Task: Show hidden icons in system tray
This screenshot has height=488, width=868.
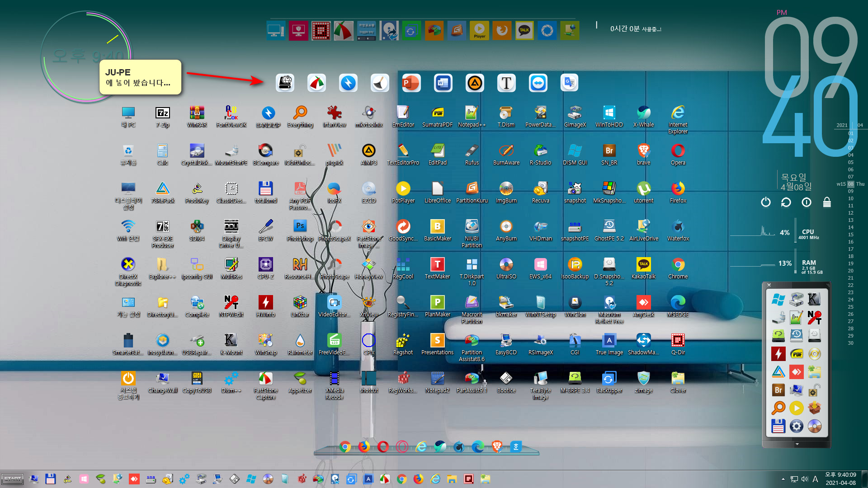Action: click(783, 479)
